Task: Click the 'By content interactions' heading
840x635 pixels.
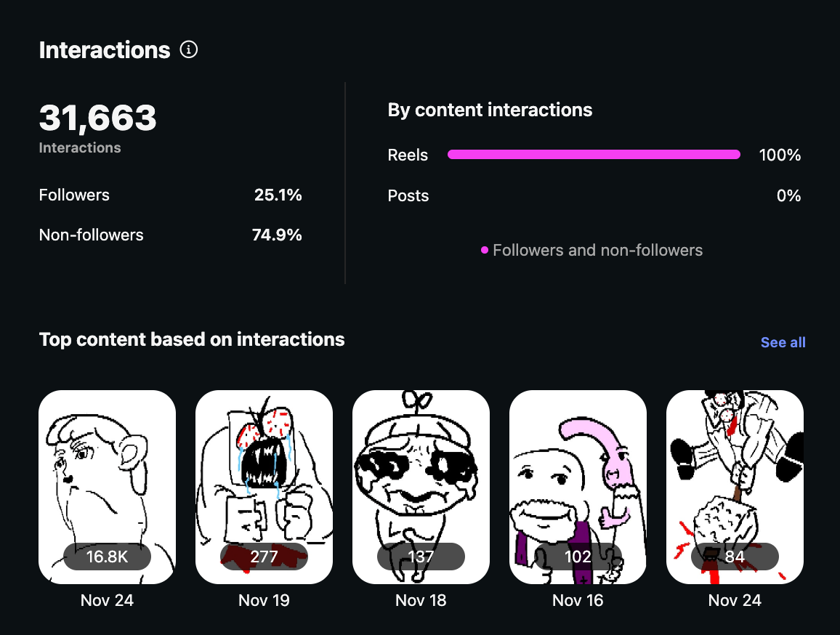Action: [x=490, y=110]
